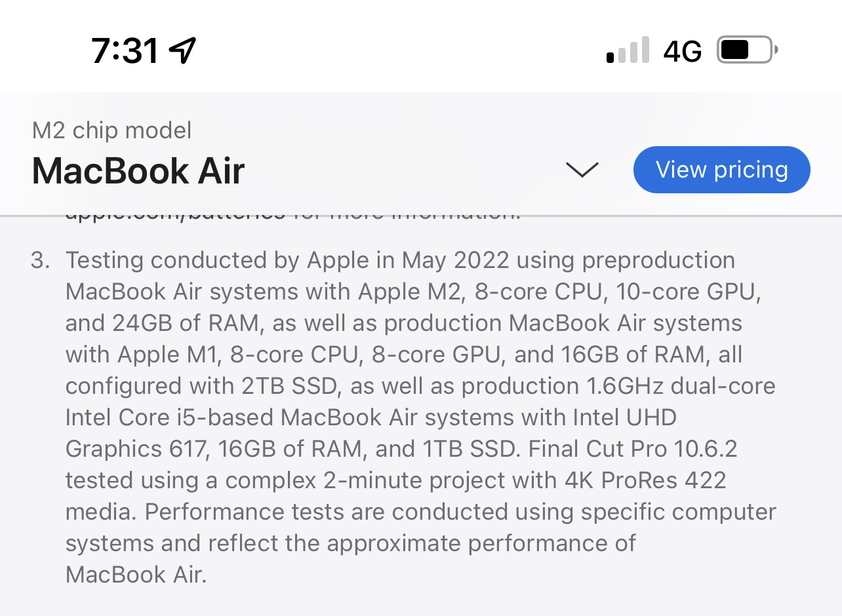
Task: Open the partially hidden apple.com/batteries link
Action: [175, 213]
